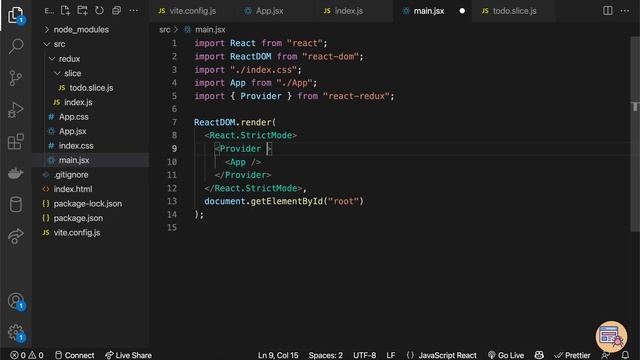The width and height of the screenshot is (640, 360).
Task: Switch to App.jsx tab
Action: coord(269,11)
